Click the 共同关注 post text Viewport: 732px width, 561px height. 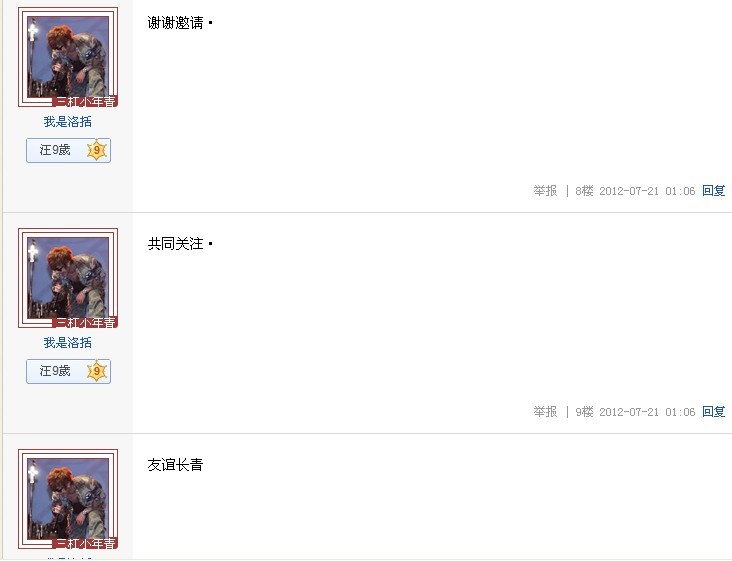click(176, 244)
